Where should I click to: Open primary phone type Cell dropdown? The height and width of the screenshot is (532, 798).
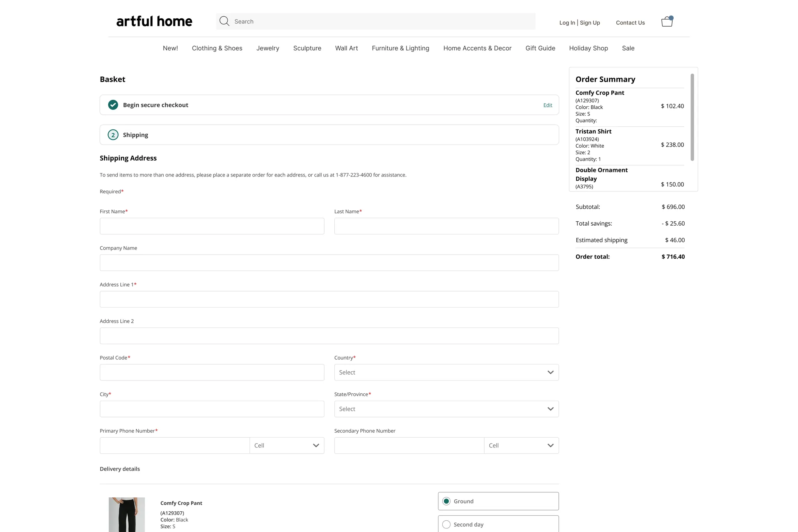(287, 445)
